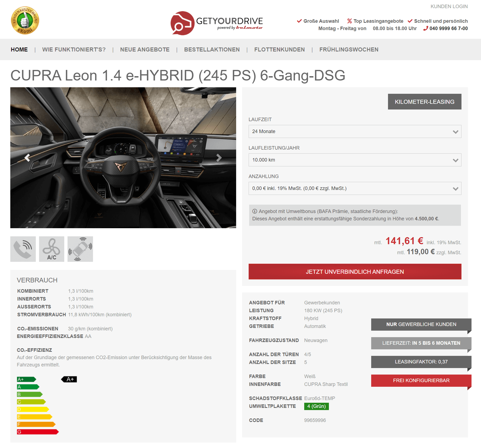
Task: Click the phone icon beside 040 9999 66 7-00
Action: (x=426, y=28)
